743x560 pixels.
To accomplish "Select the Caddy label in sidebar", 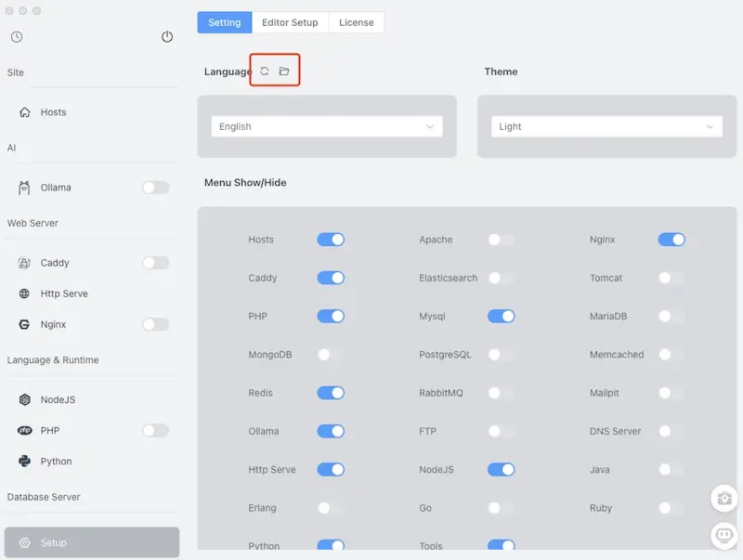I will (x=55, y=263).
